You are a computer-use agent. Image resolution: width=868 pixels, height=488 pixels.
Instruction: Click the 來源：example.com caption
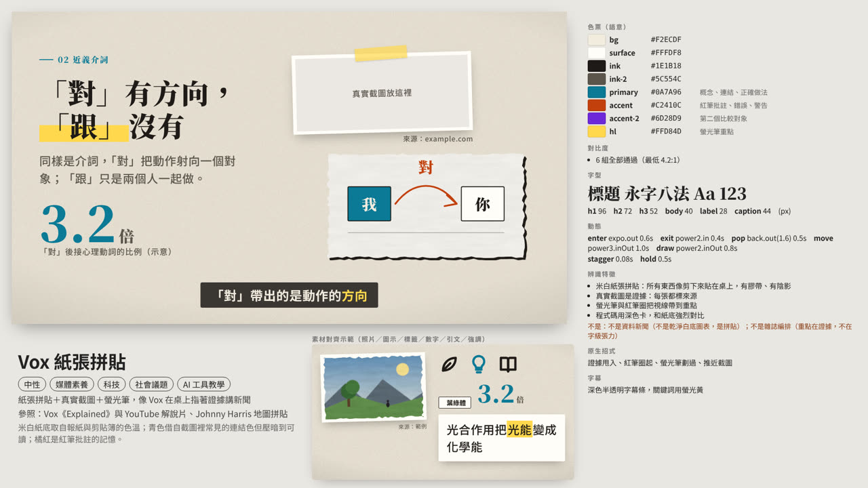point(437,139)
